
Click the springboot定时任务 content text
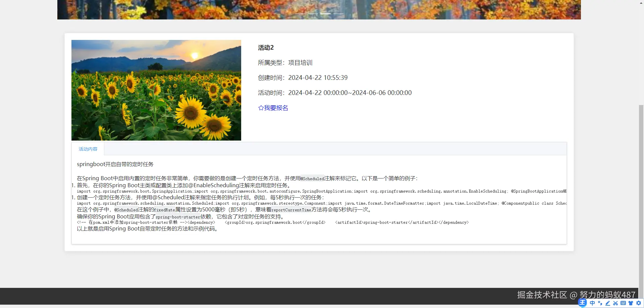click(x=115, y=164)
